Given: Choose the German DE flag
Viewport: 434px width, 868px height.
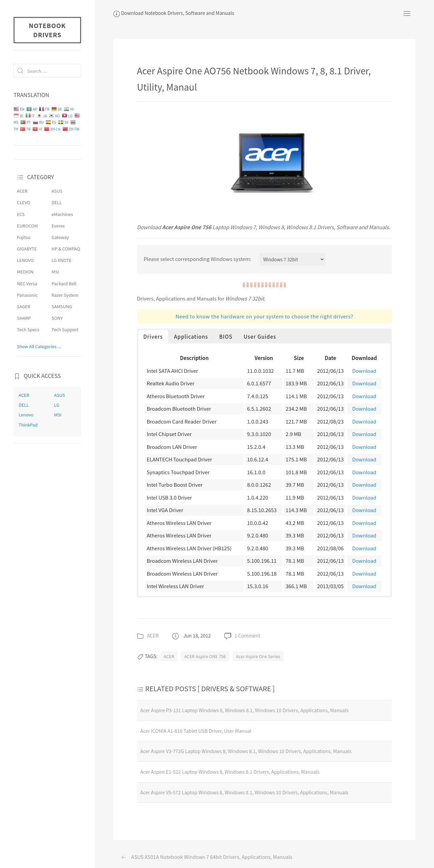Looking at the screenshot, I should tap(54, 109).
